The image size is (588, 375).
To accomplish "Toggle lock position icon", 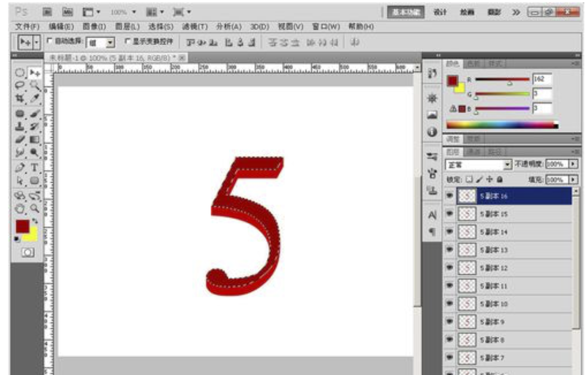I will click(490, 179).
